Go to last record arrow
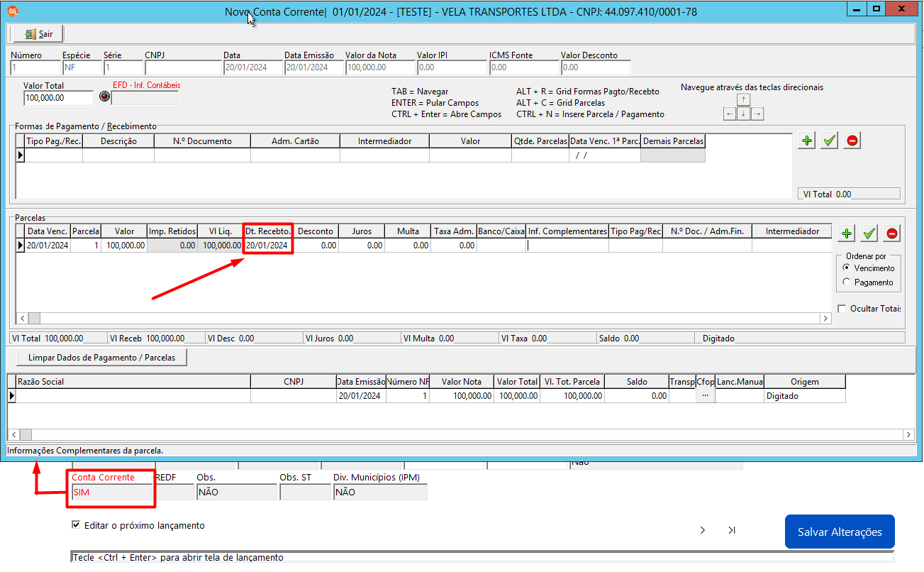The image size is (924, 572). pyautogui.click(x=731, y=530)
